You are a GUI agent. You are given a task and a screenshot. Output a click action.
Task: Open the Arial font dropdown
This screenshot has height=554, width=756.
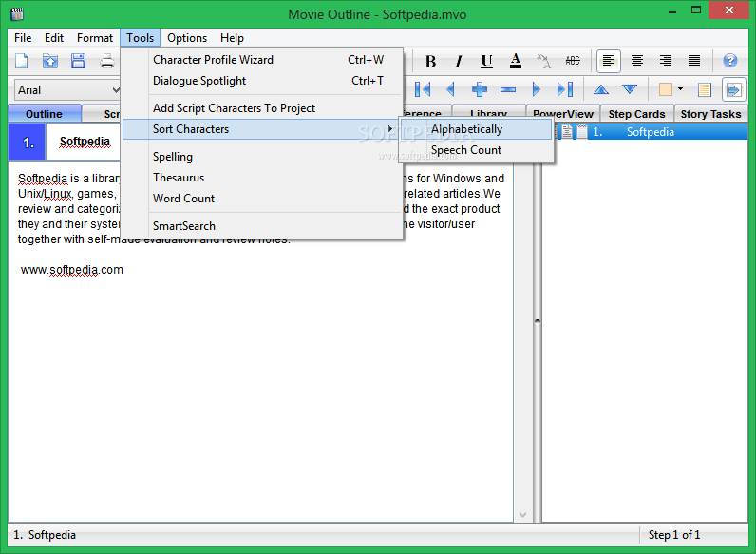(115, 90)
